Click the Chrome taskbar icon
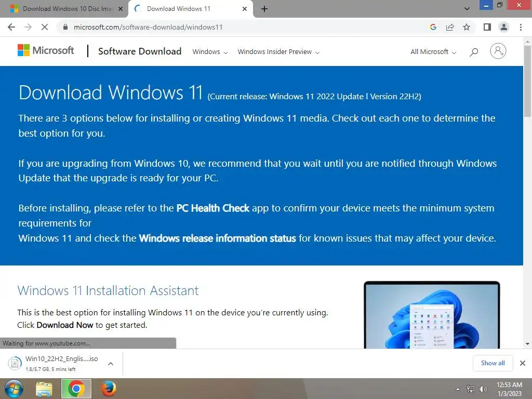532x399 pixels. pyautogui.click(x=76, y=389)
